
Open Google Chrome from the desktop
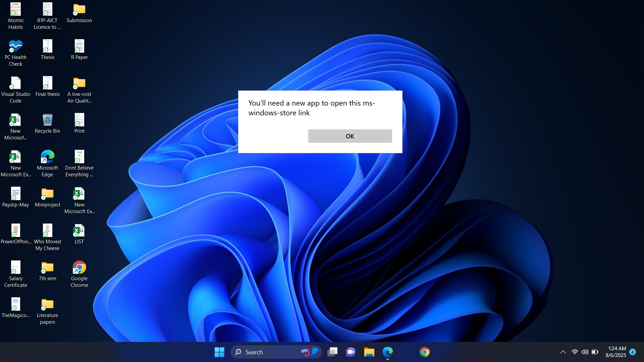79,268
